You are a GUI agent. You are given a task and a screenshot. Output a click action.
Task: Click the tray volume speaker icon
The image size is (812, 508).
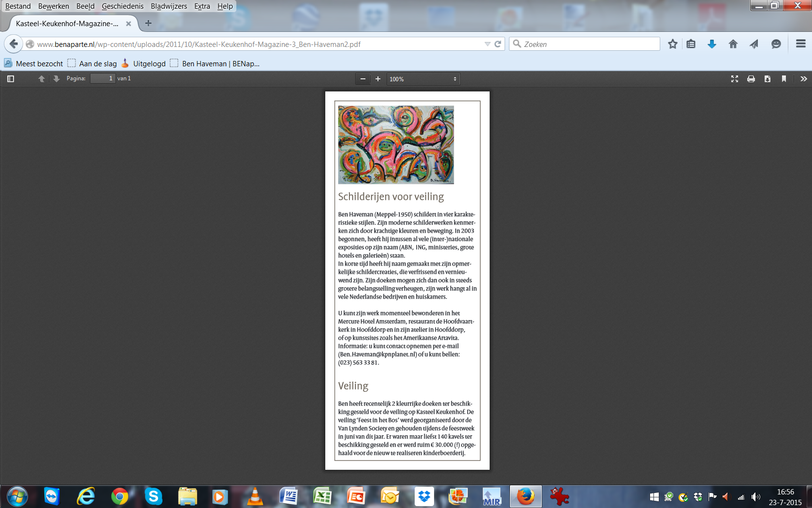756,497
